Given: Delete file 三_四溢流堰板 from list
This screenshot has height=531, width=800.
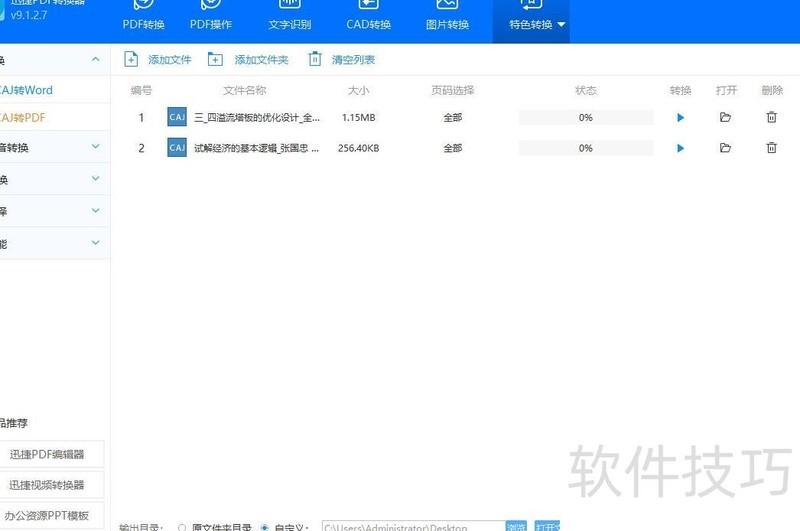Looking at the screenshot, I should [771, 117].
